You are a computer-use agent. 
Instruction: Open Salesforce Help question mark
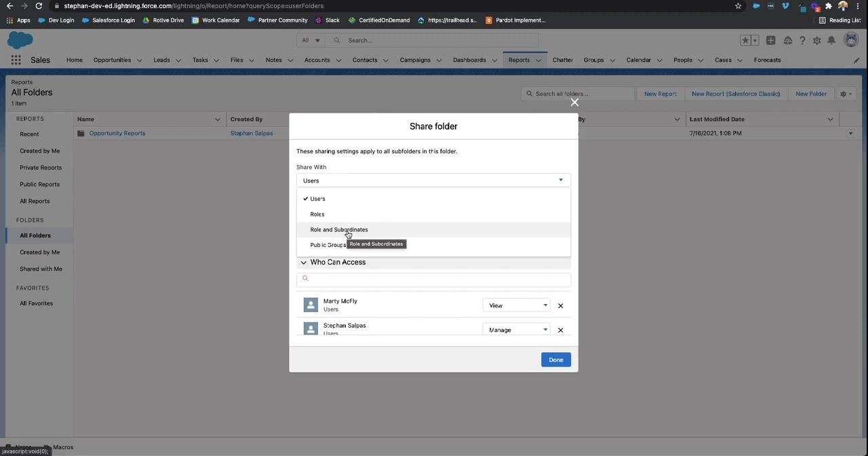coord(802,41)
